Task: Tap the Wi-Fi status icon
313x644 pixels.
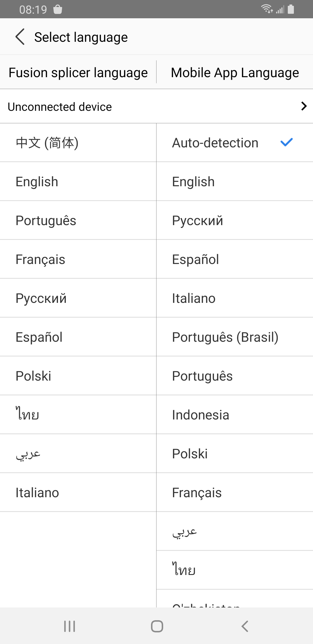Action: click(267, 9)
